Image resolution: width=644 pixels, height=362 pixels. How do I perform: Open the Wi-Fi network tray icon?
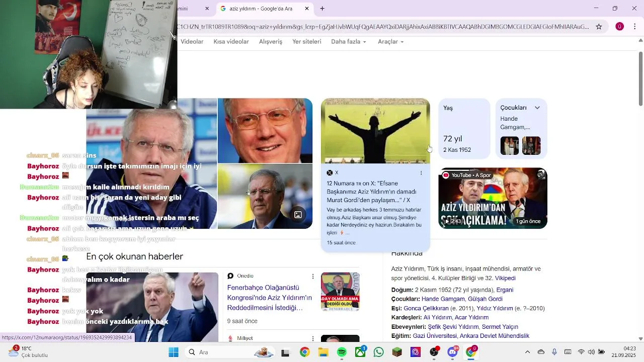(581, 352)
